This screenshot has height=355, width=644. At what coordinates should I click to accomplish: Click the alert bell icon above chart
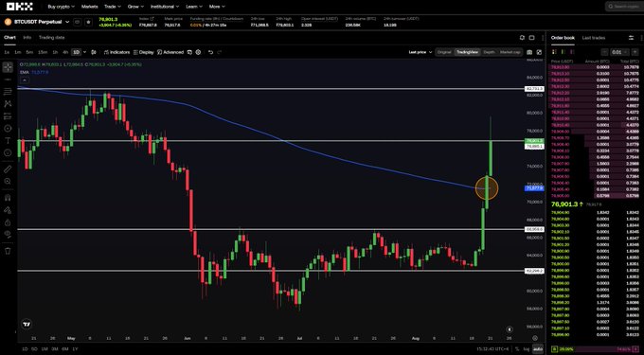[522, 37]
